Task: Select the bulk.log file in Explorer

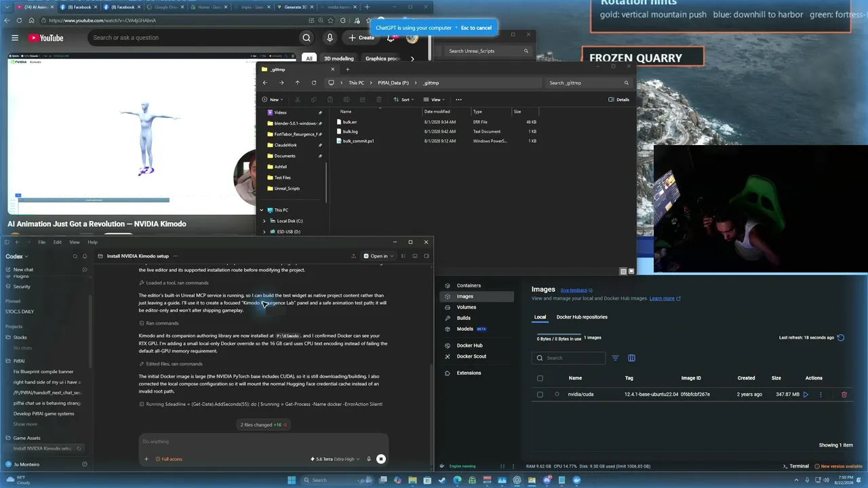Action: (x=350, y=131)
